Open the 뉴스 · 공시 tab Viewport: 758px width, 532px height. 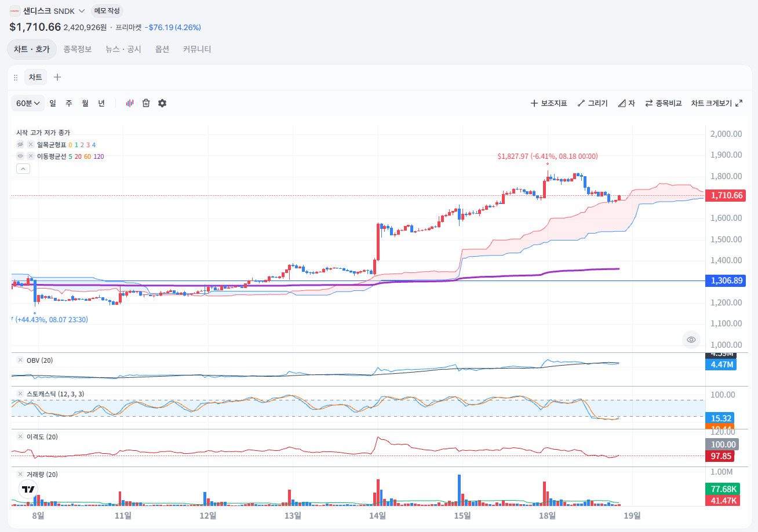123,49
